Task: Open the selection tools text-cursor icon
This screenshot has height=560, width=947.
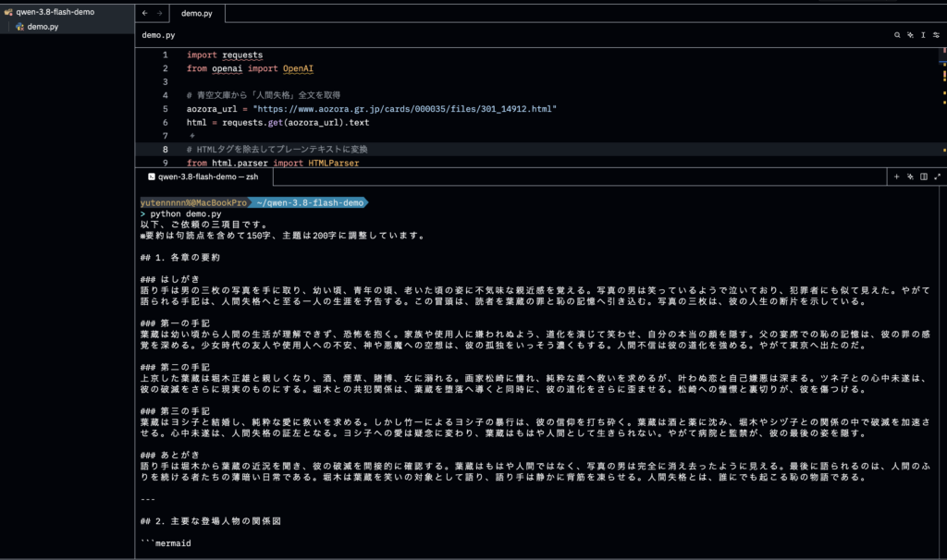Action: (923, 35)
